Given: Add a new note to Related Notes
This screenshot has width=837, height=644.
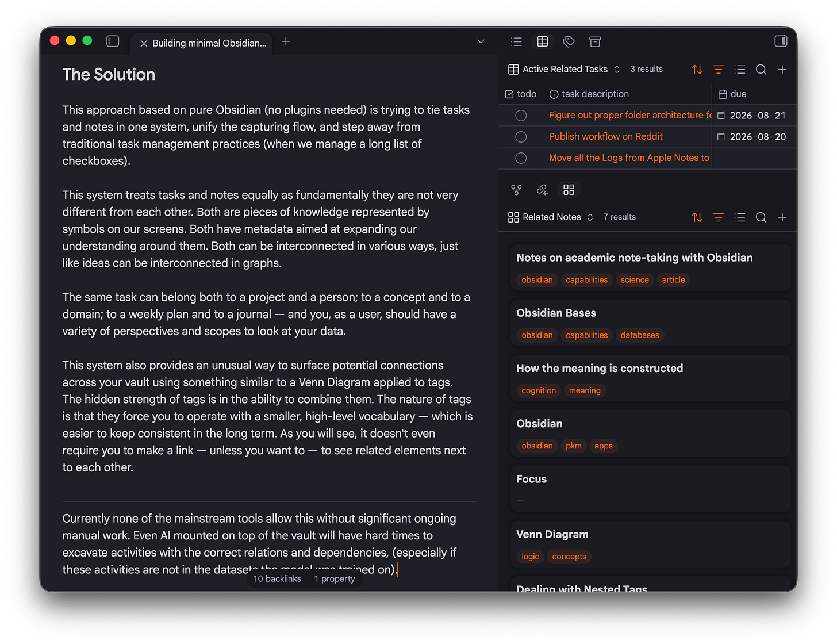Looking at the screenshot, I should tap(782, 217).
